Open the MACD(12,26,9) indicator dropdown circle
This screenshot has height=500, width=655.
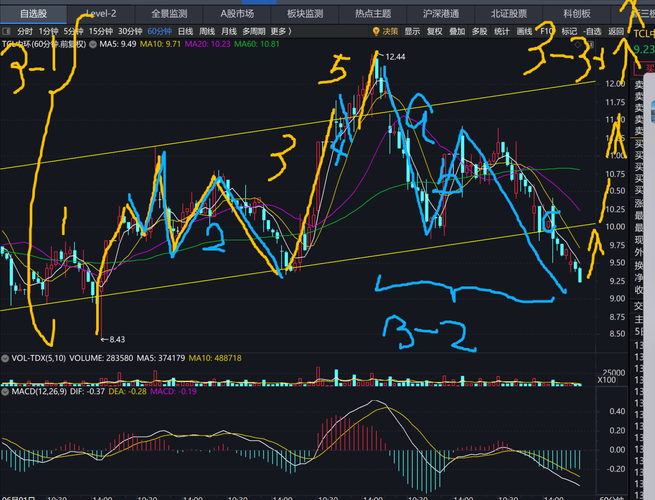[x=5, y=392]
